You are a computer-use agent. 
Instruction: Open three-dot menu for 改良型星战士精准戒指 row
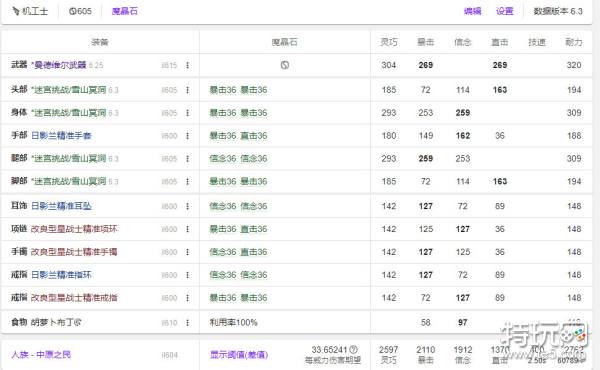pyautogui.click(x=188, y=298)
